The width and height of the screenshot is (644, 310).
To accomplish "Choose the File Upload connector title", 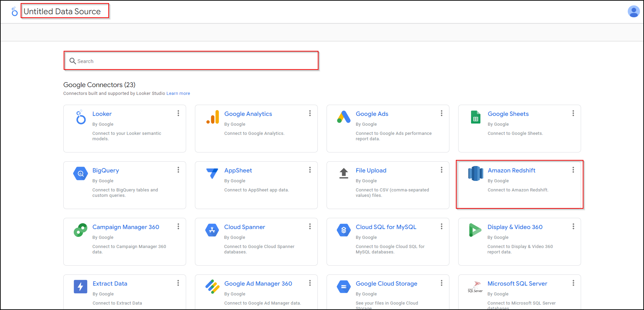I will click(371, 170).
